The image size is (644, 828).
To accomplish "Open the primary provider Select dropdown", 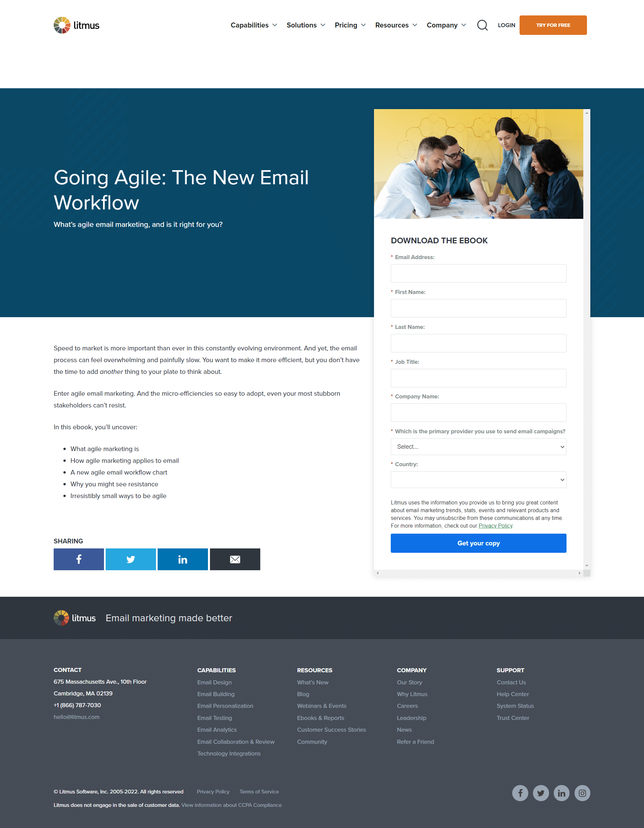I will [478, 447].
